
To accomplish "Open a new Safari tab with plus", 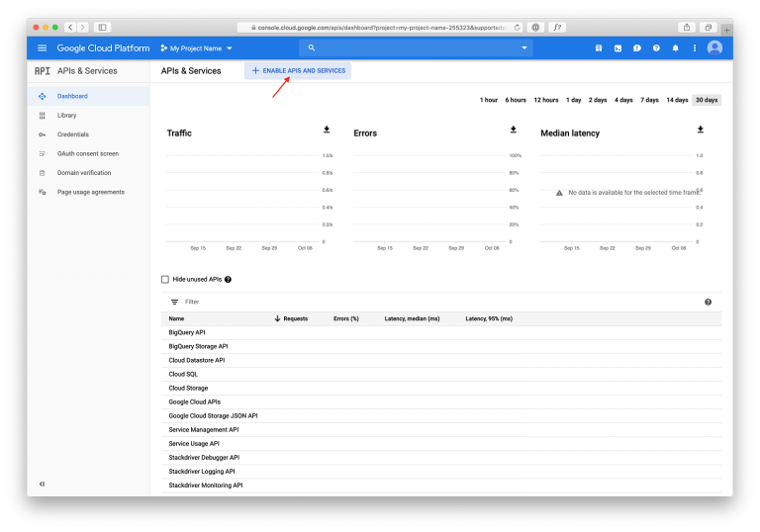I will tap(726, 30).
